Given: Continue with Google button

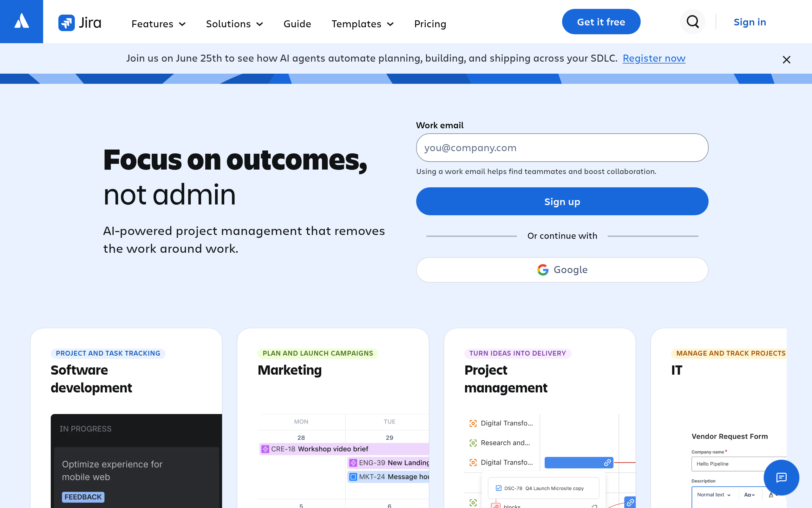Looking at the screenshot, I should tap(562, 270).
